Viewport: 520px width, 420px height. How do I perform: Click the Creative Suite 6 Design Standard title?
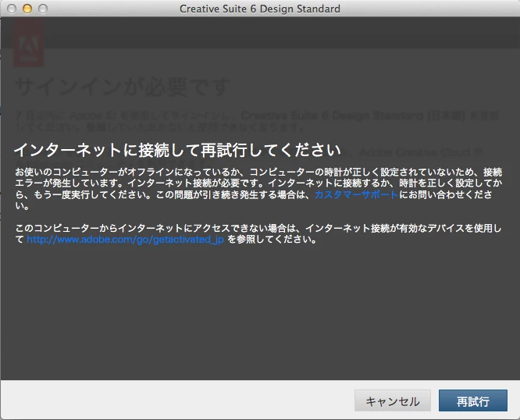tap(260, 9)
